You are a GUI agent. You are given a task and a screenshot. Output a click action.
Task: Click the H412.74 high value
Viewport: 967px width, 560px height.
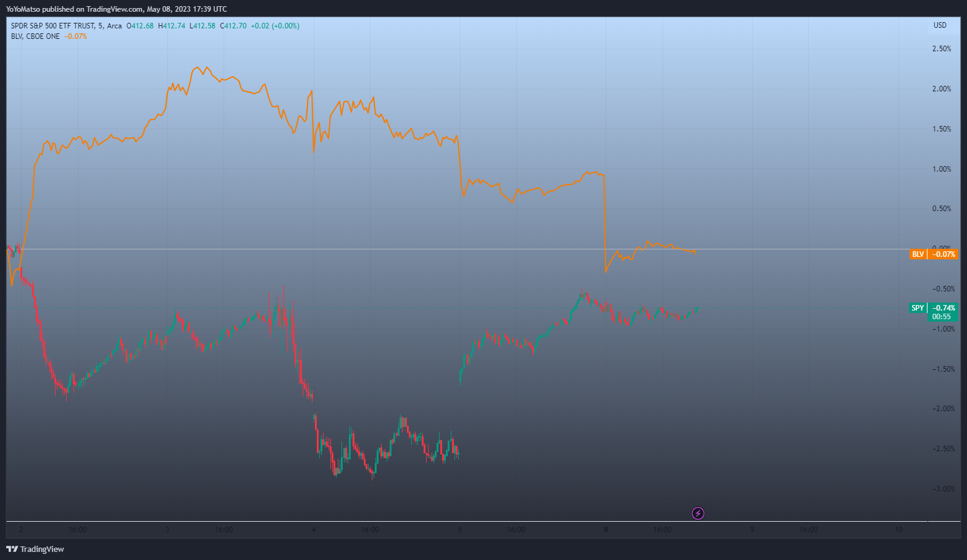coord(172,26)
